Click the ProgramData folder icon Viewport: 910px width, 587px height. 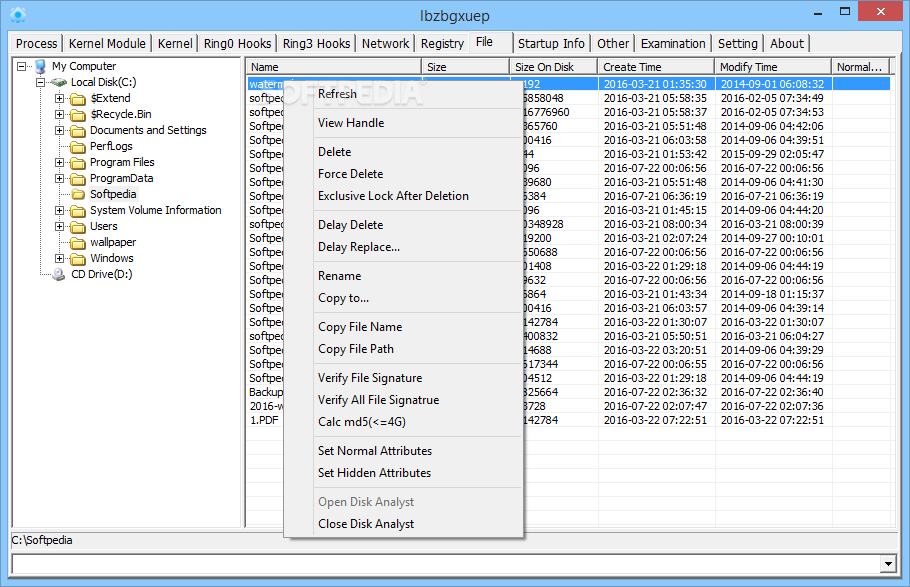pyautogui.click(x=78, y=179)
